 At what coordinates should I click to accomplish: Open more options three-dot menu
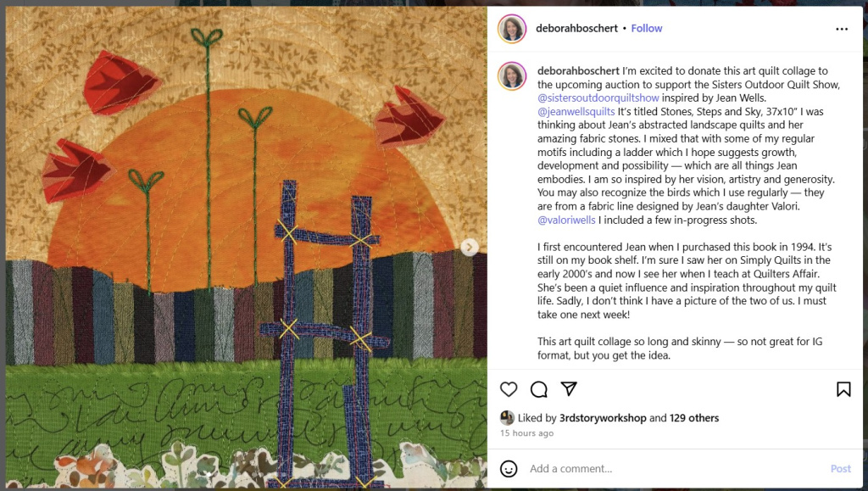pyautogui.click(x=842, y=29)
